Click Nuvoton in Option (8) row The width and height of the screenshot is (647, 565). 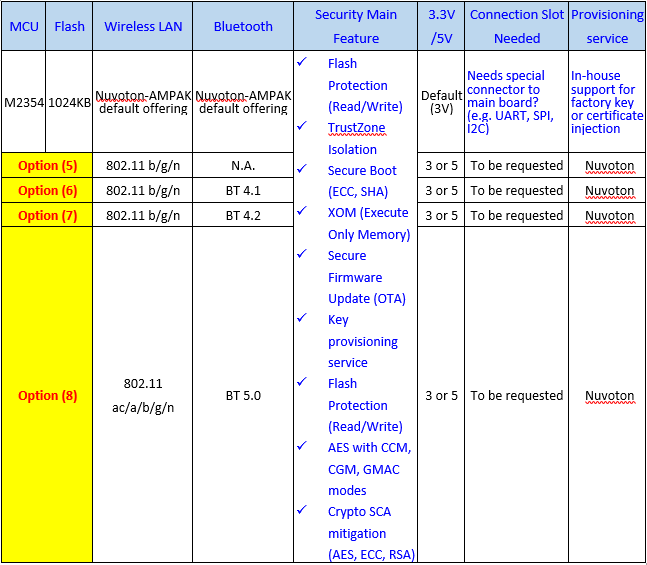pyautogui.click(x=609, y=395)
